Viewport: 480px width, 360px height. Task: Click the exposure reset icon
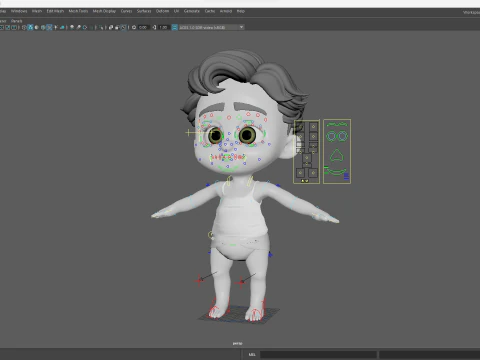134,27
